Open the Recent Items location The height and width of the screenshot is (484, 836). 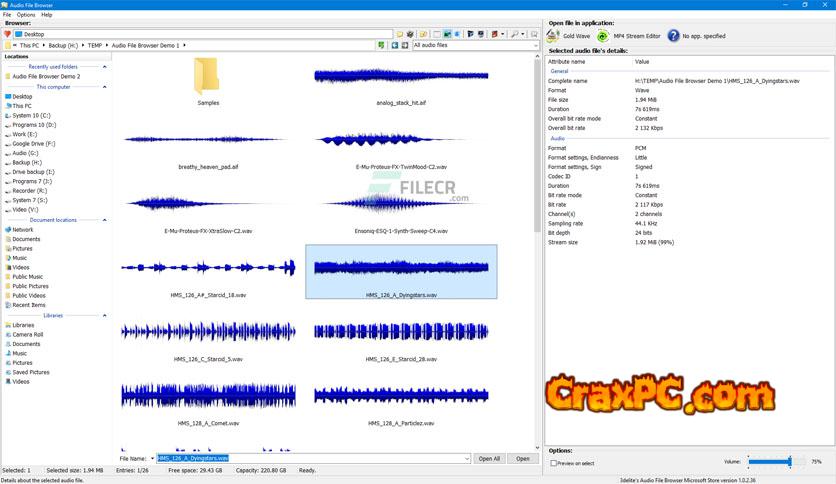click(28, 305)
